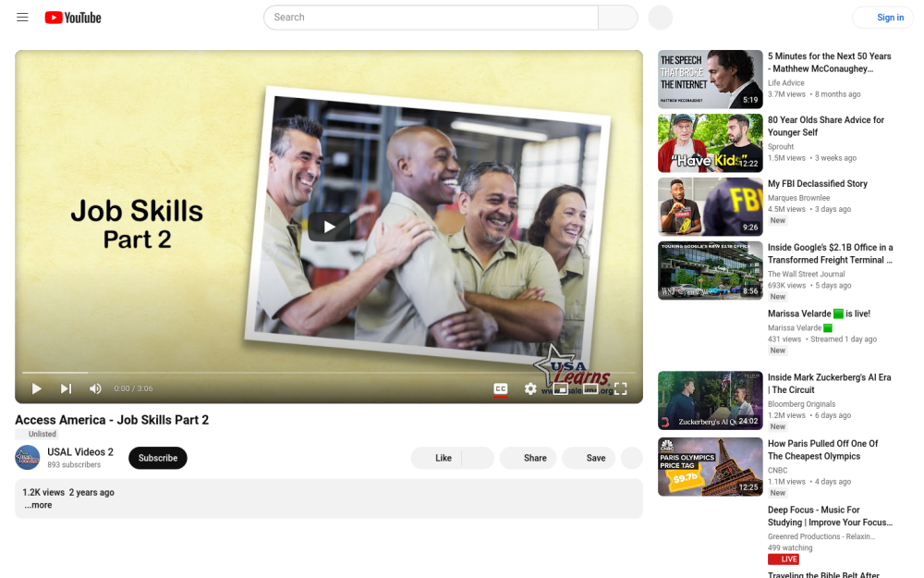
Task: Seek on the video progress bar
Action: (x=329, y=372)
